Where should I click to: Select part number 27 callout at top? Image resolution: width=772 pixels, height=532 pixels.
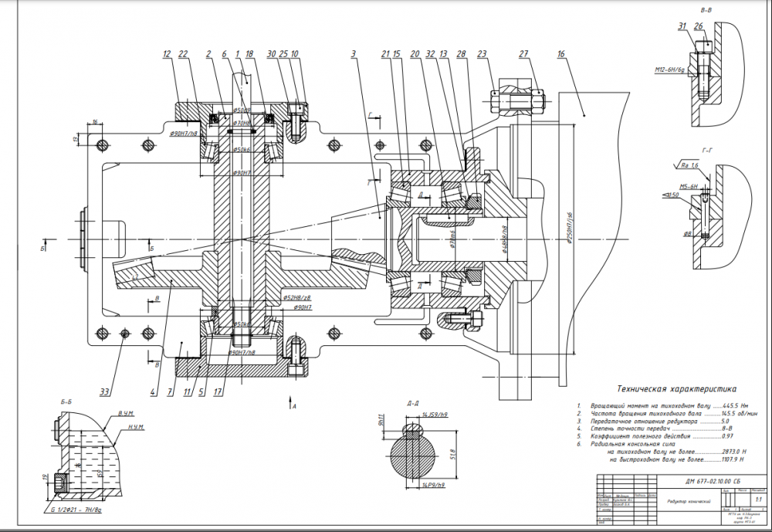(x=523, y=54)
